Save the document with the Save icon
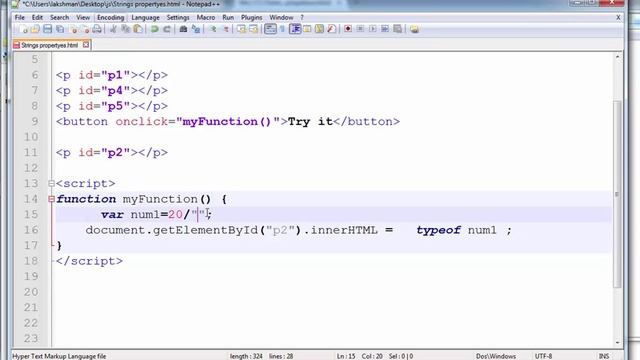 pos(48,29)
